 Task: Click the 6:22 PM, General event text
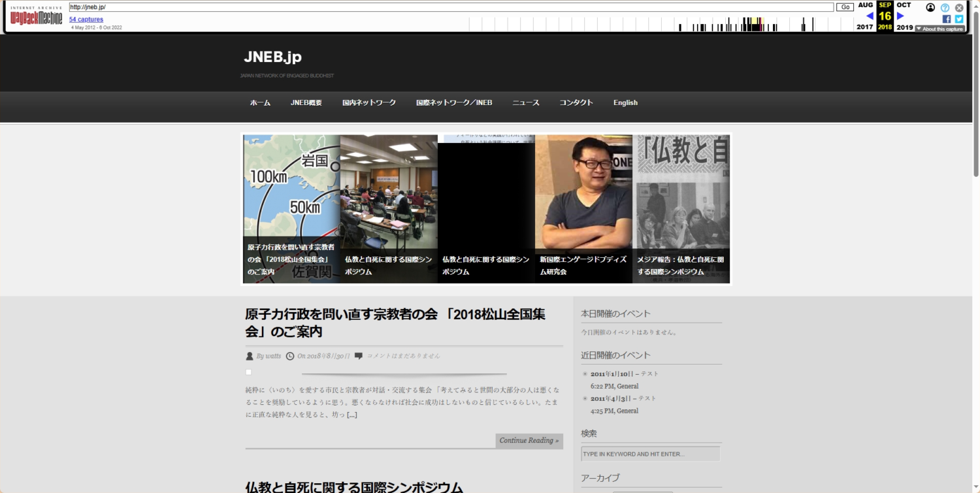pos(615,387)
